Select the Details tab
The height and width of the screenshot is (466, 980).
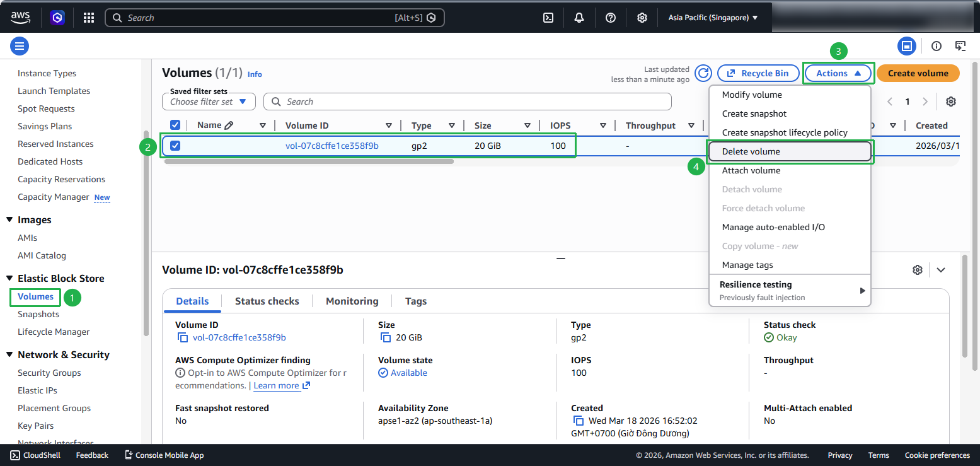point(192,301)
